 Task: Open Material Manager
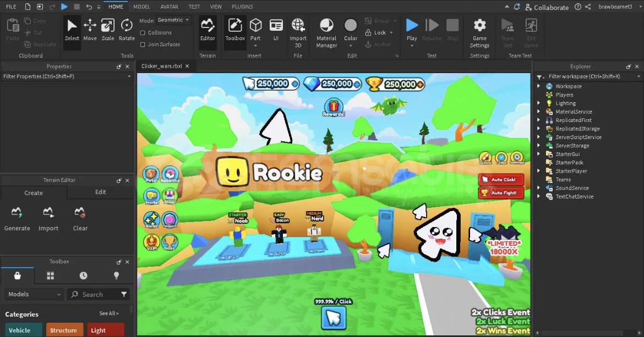click(x=326, y=33)
